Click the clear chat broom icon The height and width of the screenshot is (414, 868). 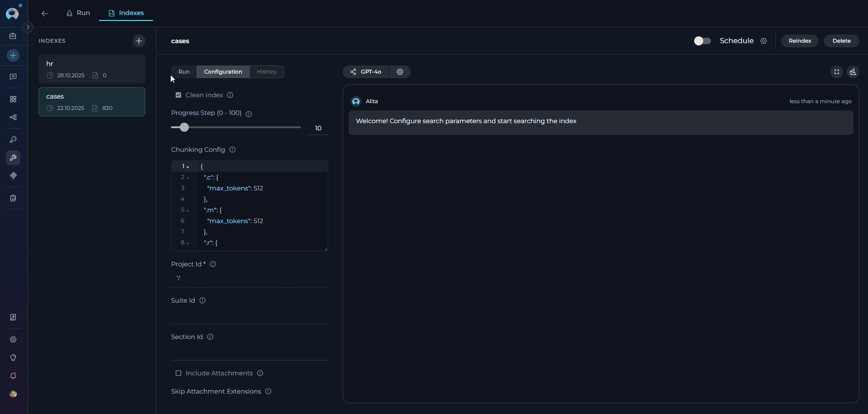[853, 72]
